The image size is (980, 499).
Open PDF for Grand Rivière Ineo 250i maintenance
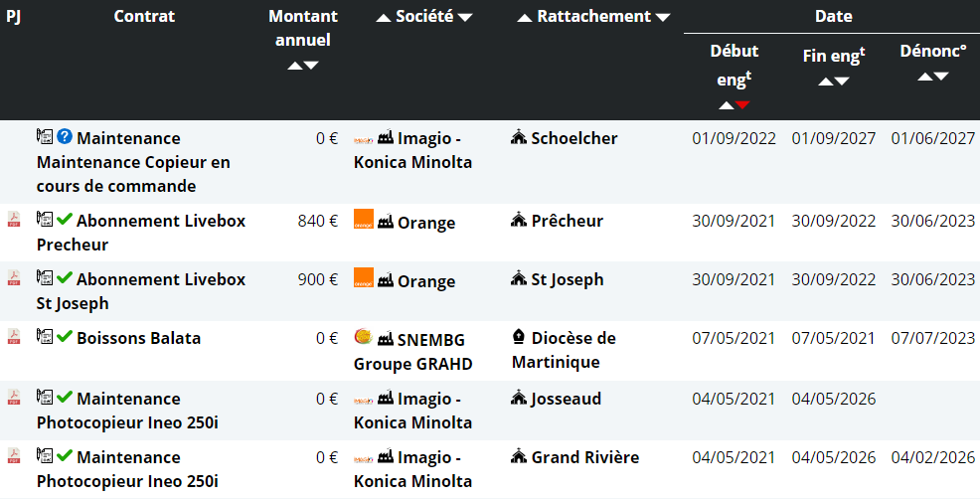pos(14,455)
